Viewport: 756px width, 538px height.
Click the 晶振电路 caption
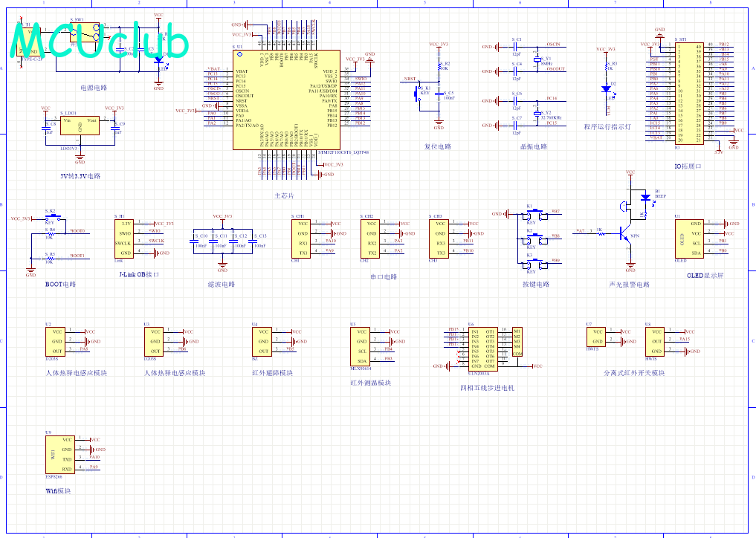[x=534, y=146]
